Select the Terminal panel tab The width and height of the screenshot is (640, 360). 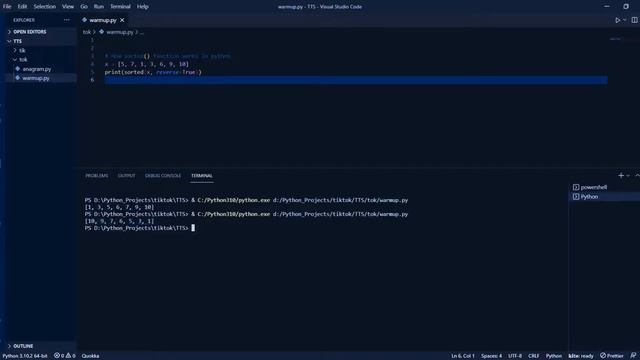202,176
